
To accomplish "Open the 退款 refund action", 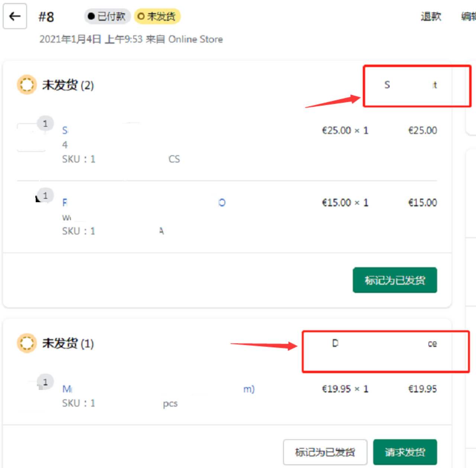I will coord(431,16).
